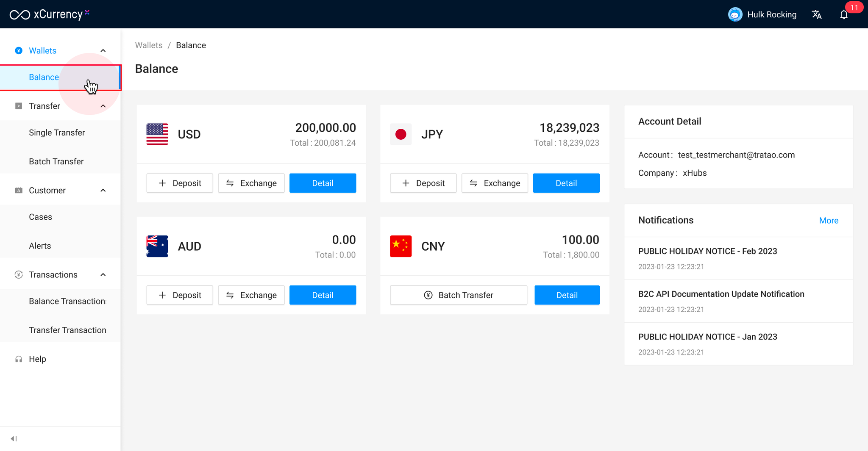Click the Transactions sidebar icon
Screen dimensions: 868x451
(x=19, y=275)
